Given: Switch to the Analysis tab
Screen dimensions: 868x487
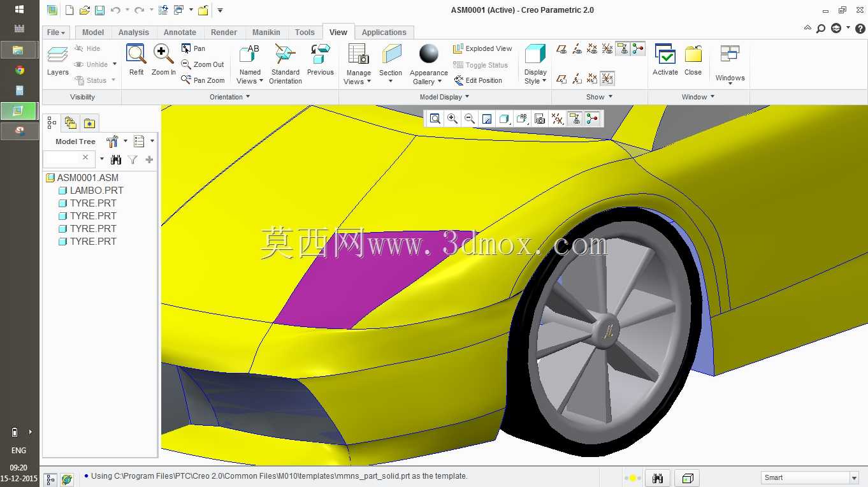Looking at the screenshot, I should [x=134, y=33].
